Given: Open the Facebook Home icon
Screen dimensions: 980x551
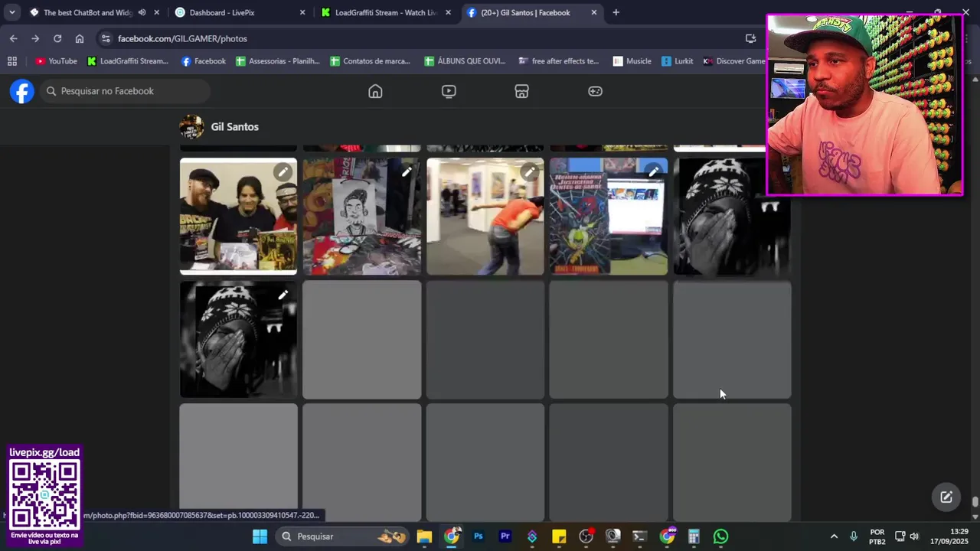Looking at the screenshot, I should [x=375, y=91].
